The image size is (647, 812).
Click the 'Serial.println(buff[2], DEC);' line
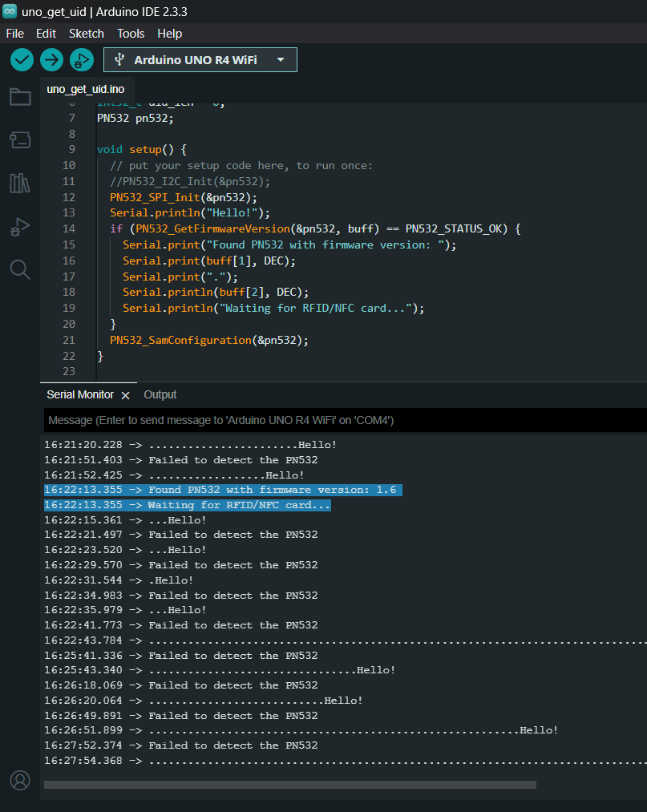pyautogui.click(x=216, y=292)
